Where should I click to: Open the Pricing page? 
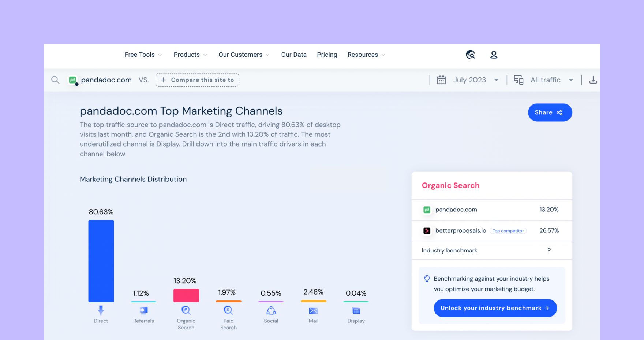point(327,55)
